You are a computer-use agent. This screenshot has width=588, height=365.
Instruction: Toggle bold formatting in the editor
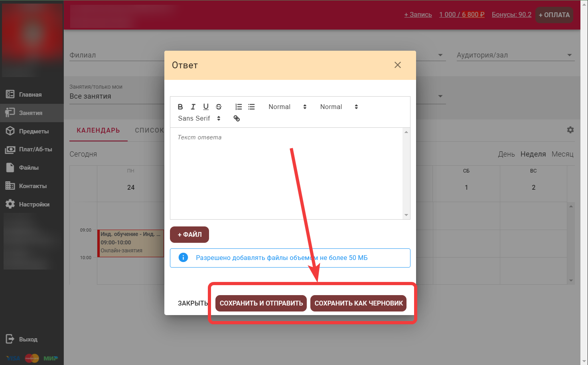click(180, 107)
